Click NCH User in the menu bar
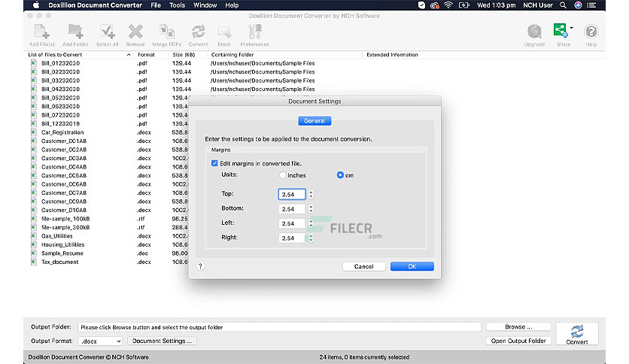Screen dimensions: 629x364 tap(537, 5)
